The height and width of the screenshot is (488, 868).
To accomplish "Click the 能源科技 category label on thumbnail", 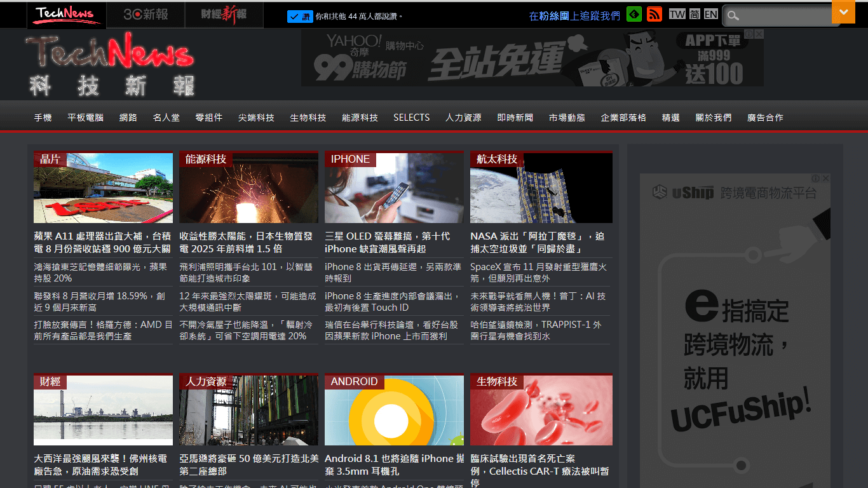I will coord(206,159).
